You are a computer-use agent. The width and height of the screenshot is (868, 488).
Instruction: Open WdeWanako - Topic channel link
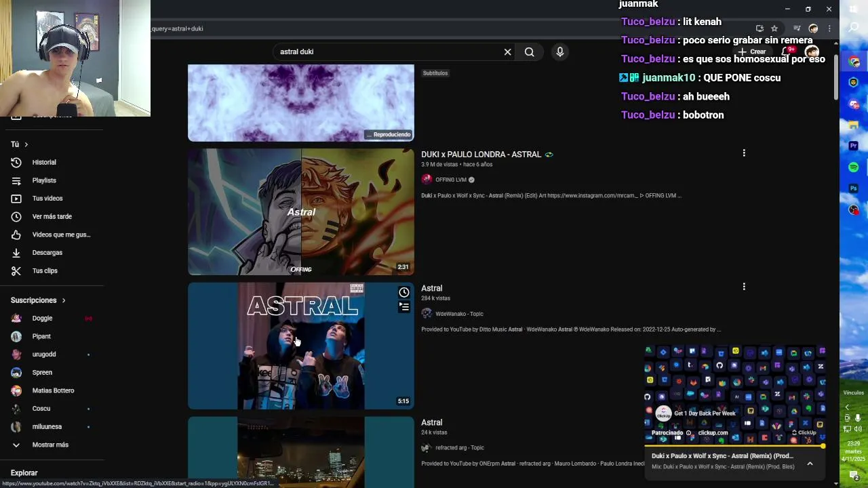459,314
